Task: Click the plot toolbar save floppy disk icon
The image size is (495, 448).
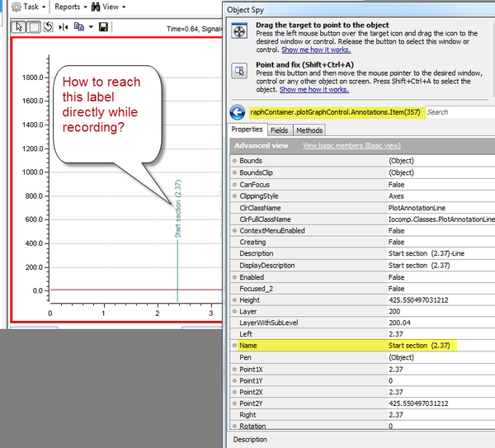Action: coord(103,27)
